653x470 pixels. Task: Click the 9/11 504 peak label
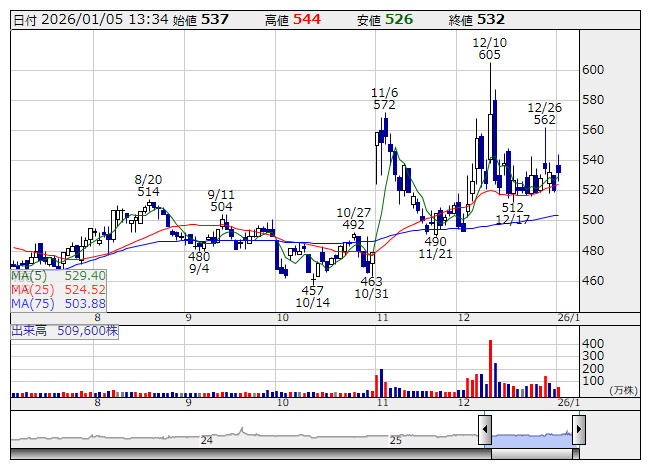221,201
